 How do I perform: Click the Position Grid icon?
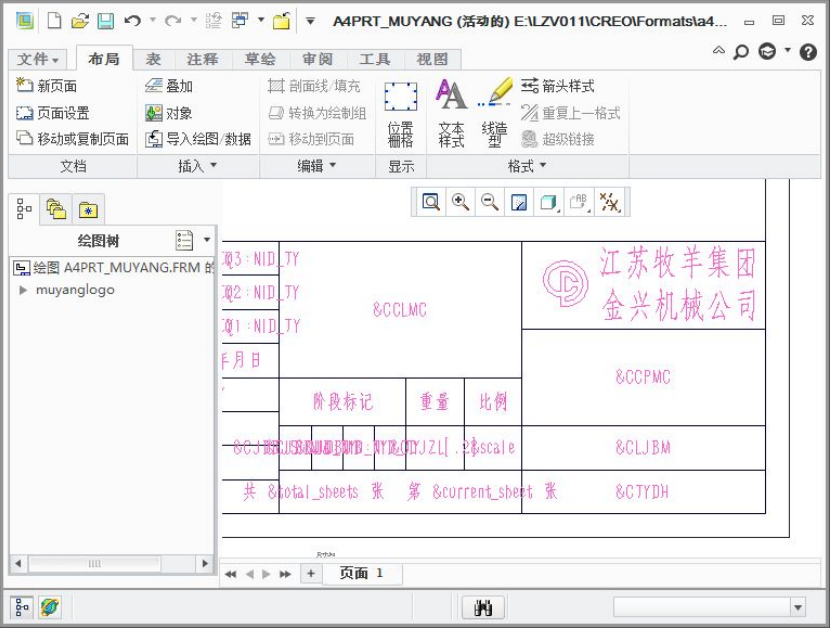pos(400,114)
